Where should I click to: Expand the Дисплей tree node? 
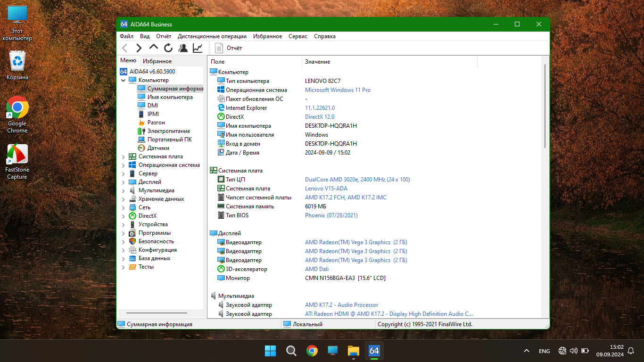point(124,182)
